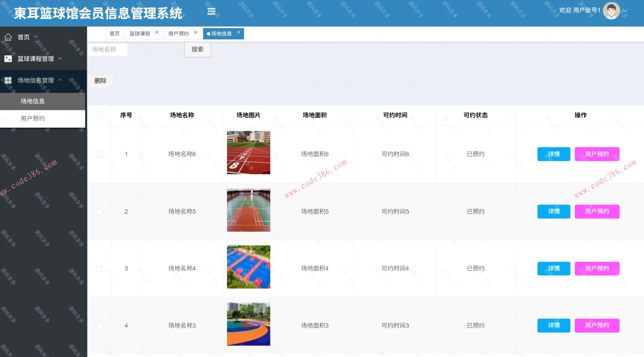The image size is (644, 357).
Task: Open the image thumbnail for 场地名称5
Action: click(x=248, y=210)
